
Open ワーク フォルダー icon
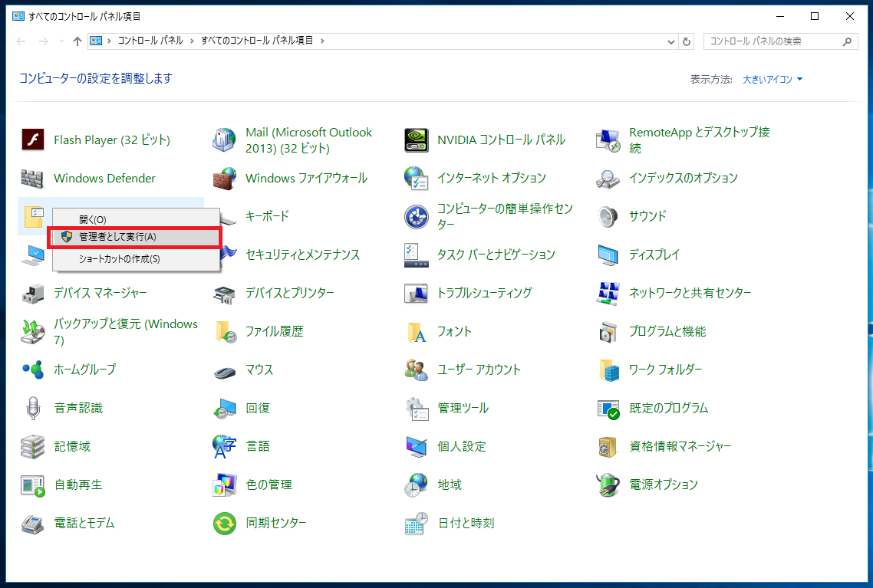point(608,370)
